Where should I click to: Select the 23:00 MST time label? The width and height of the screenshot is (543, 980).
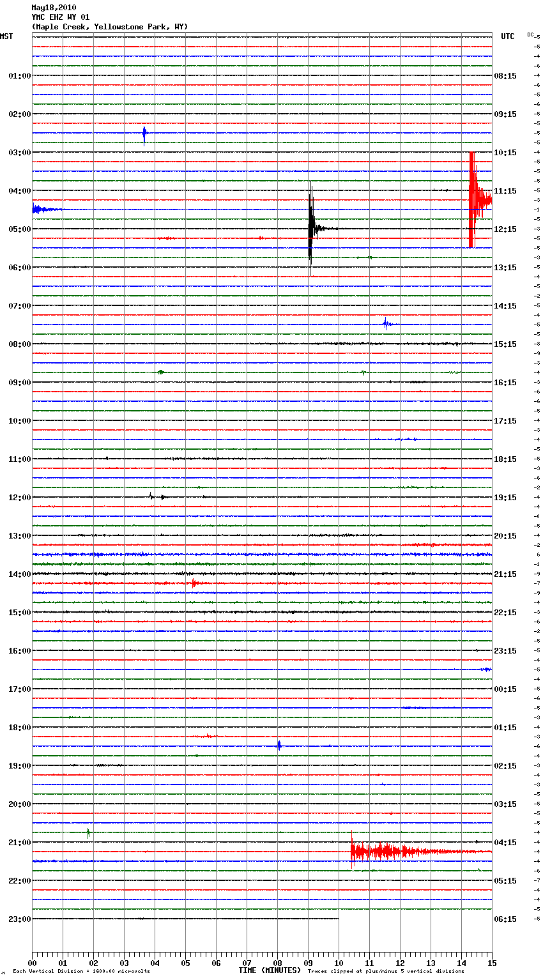19,919
